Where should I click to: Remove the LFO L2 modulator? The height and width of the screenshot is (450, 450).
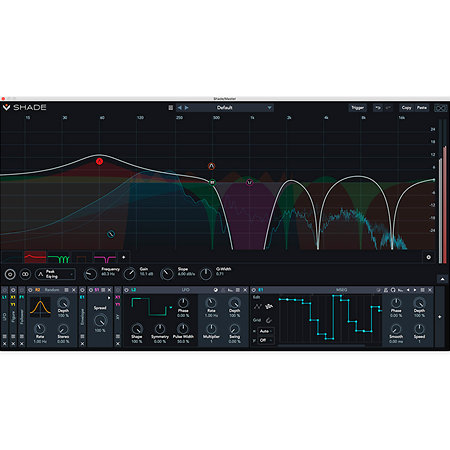pyautogui.click(x=245, y=290)
